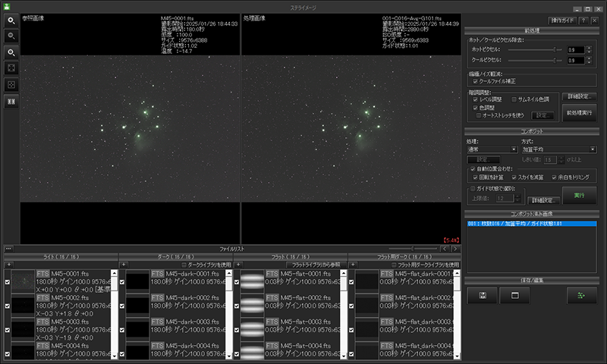This screenshot has width=607, height=364.
Task: Toggle 余白をトリミング checkbox
Action: [554, 177]
